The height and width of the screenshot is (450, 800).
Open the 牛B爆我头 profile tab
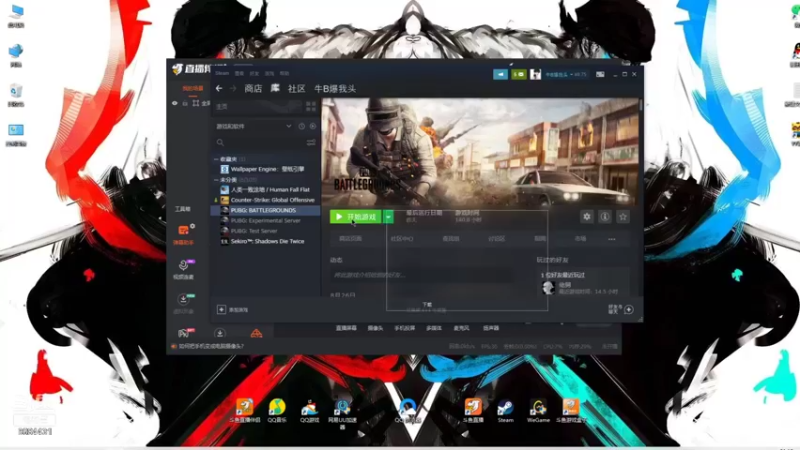click(335, 88)
